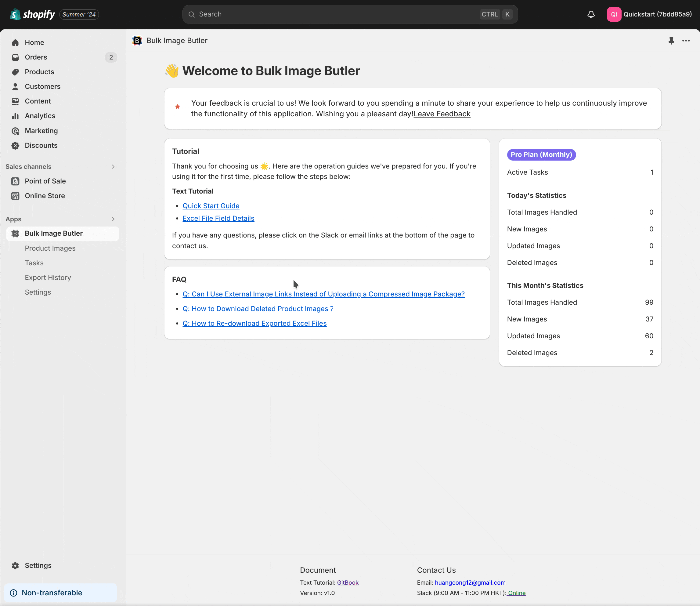Open the Quick Start Guide link
This screenshot has width=700, height=606.
point(211,206)
